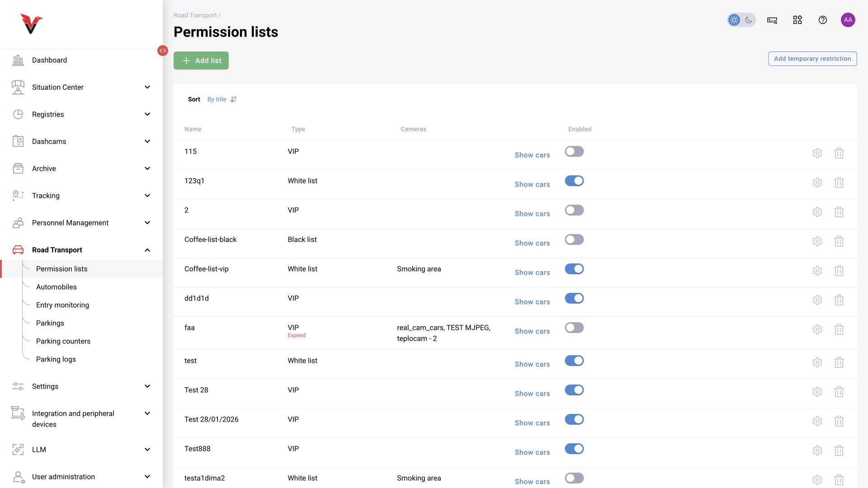Expand the Archive chevron
The height and width of the screenshot is (488, 868).
pos(147,169)
